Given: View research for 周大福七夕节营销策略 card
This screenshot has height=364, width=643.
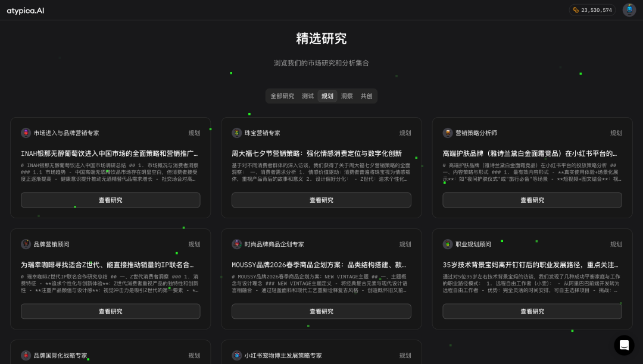Looking at the screenshot, I should tap(321, 200).
